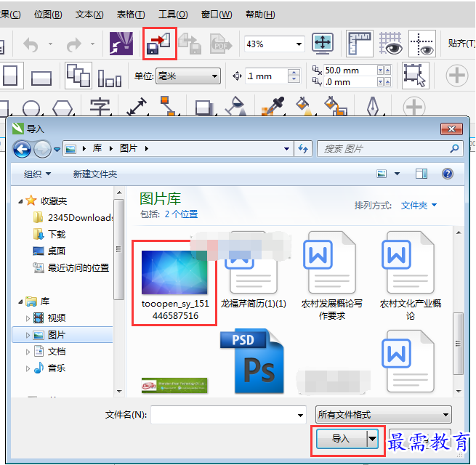Select the PSD Photoshop file thumbnail
This screenshot has height=465, width=476.
(252, 361)
